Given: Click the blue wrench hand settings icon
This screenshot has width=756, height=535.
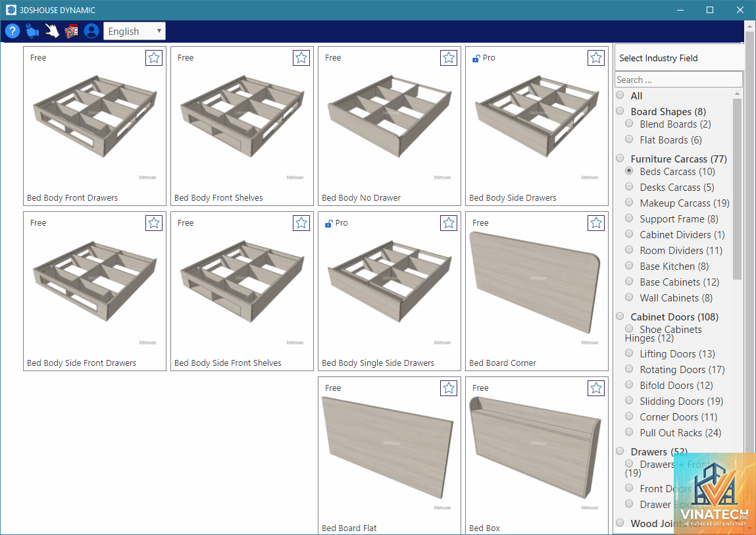Looking at the screenshot, I should coord(32,32).
